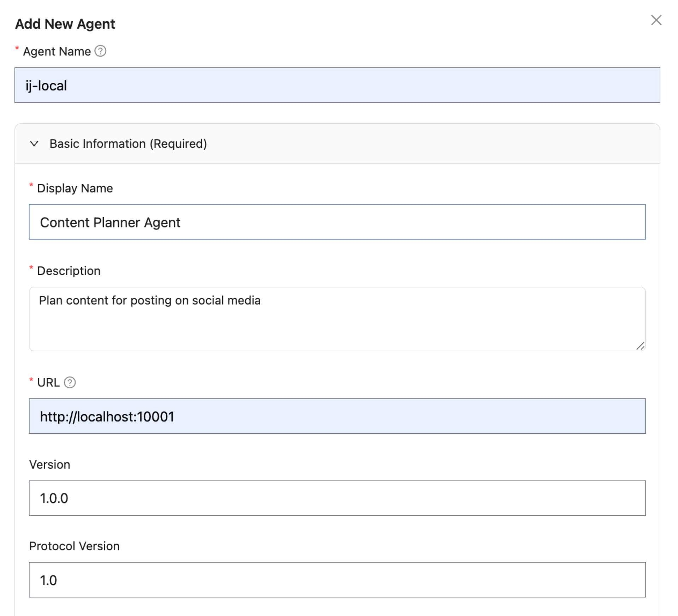This screenshot has height=616, width=678.
Task: Select the Agent Name field containing ij-local
Action: click(x=337, y=85)
